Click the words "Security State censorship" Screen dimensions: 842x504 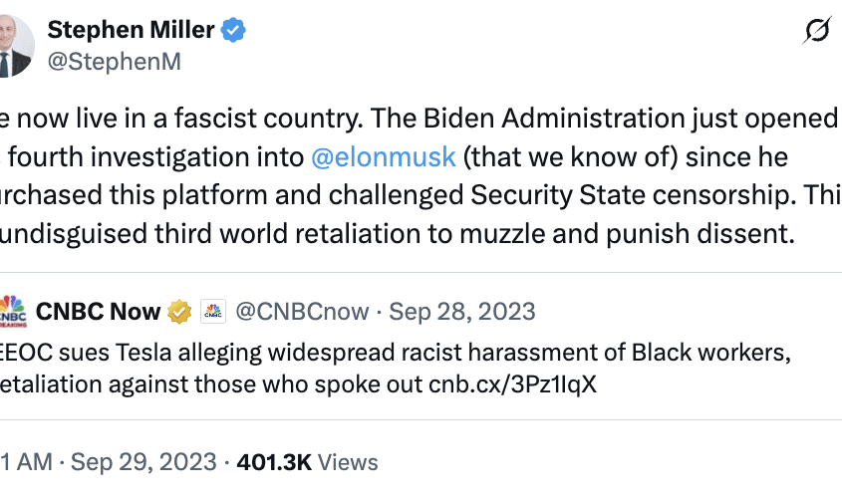650,194
